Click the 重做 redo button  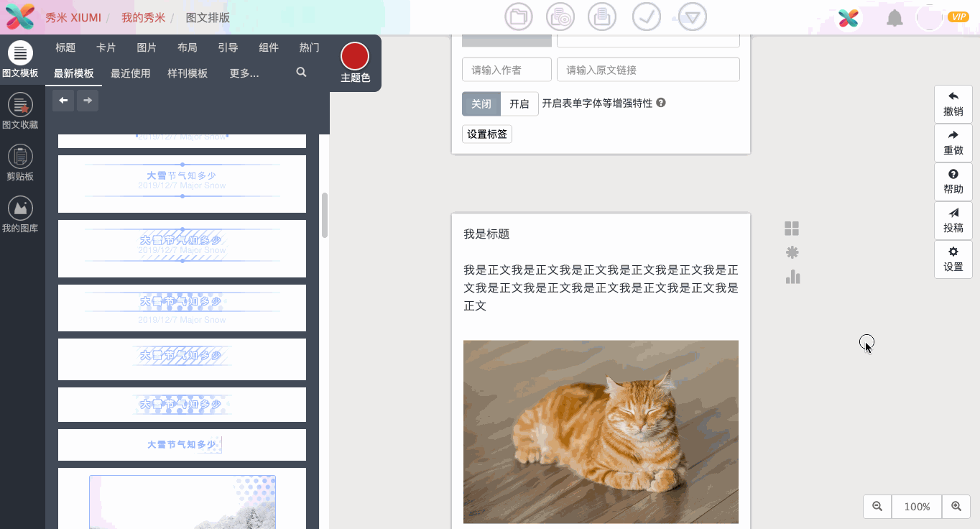(x=953, y=143)
